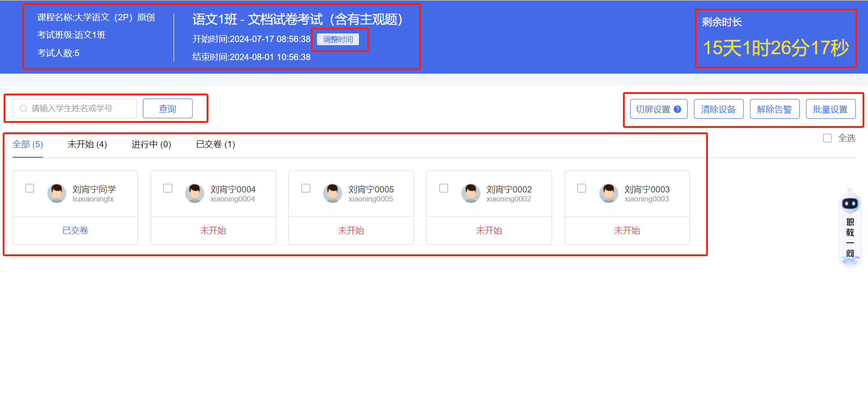This screenshot has height=412, width=868.
Task: Click 刘宵宁0004's avatar picture
Action: (194, 193)
